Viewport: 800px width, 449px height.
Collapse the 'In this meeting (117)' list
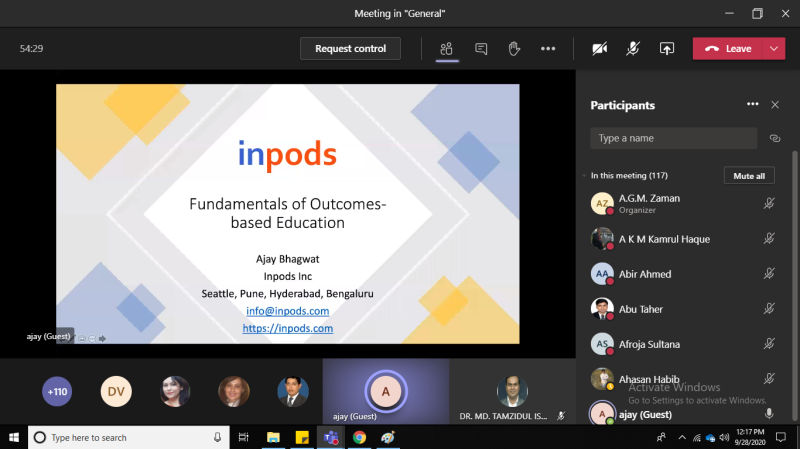585,175
